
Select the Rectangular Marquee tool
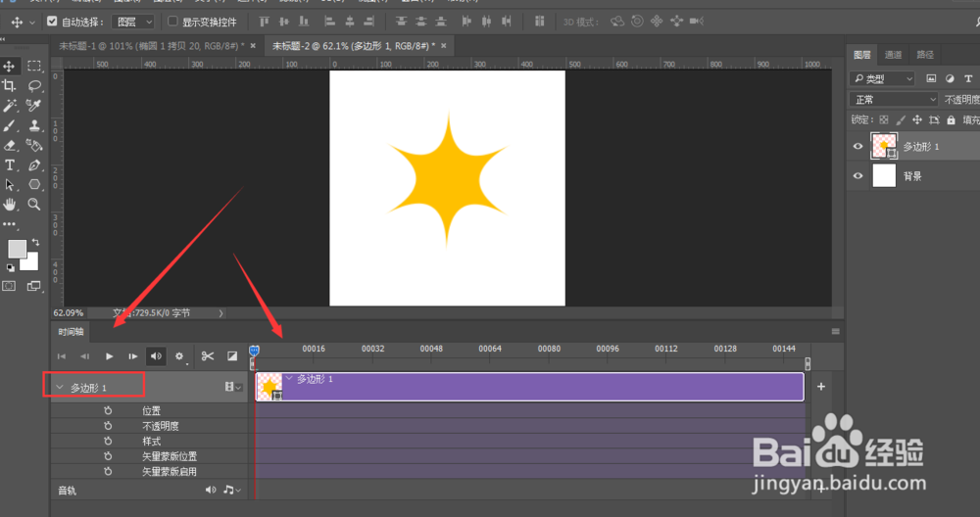[34, 66]
